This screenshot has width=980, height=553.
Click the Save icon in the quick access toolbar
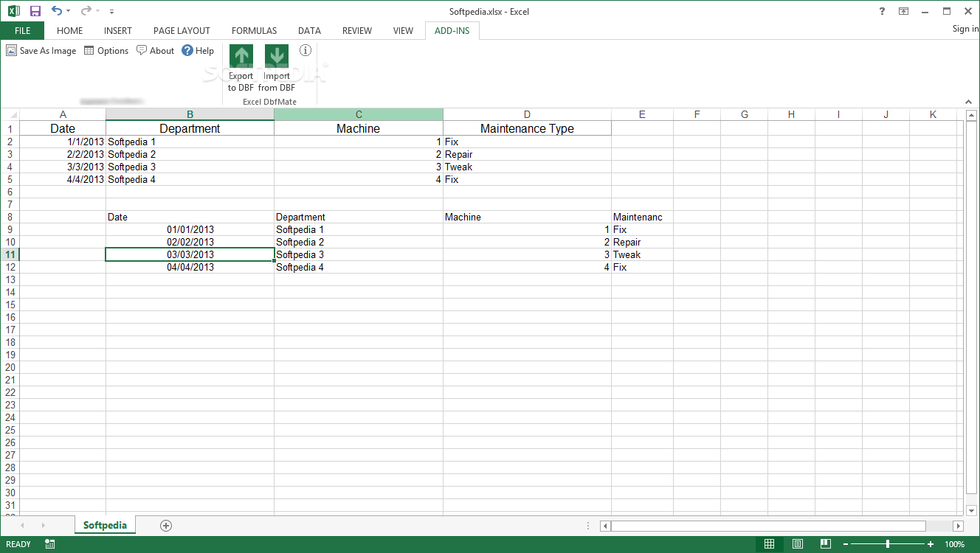[35, 11]
